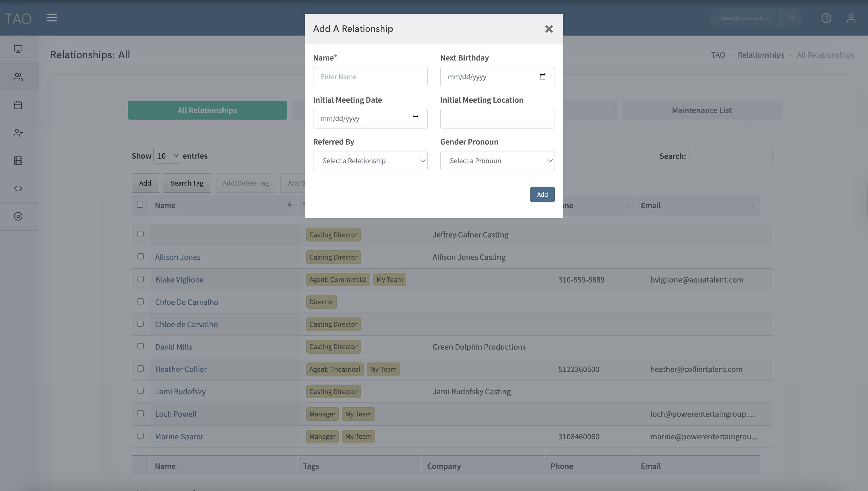This screenshot has height=491, width=868.
Task: Open the Blake Viglione contact link
Action: coord(179,280)
